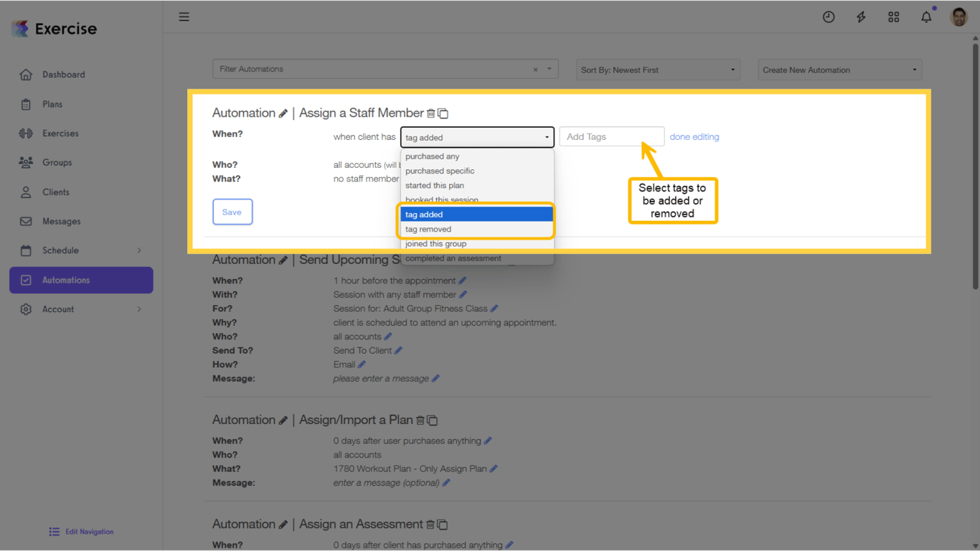Click the Save button

[232, 212]
